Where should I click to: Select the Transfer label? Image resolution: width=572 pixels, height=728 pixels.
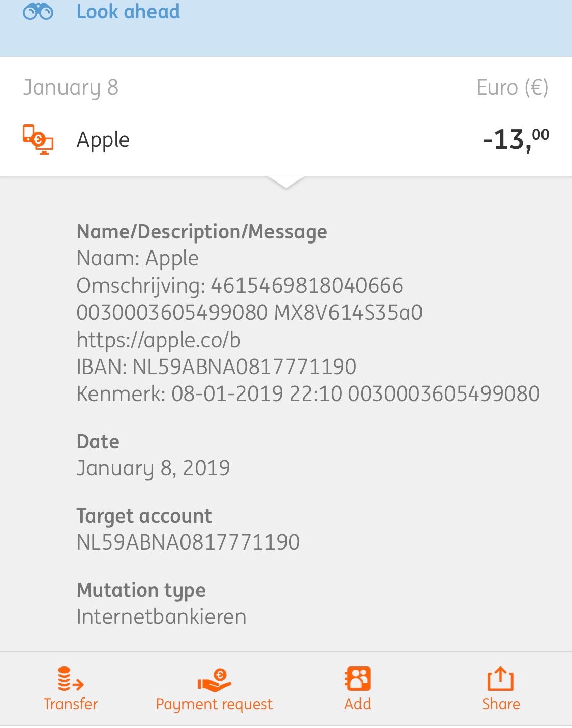click(x=70, y=704)
